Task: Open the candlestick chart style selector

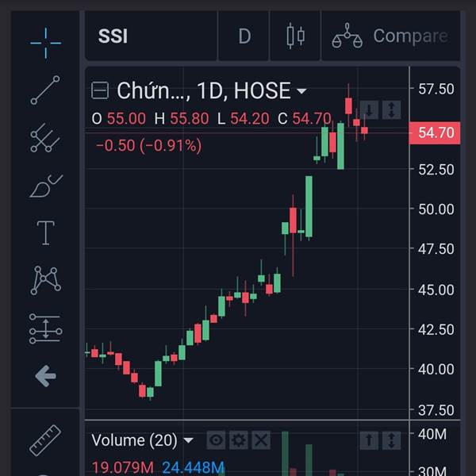Action: (295, 36)
